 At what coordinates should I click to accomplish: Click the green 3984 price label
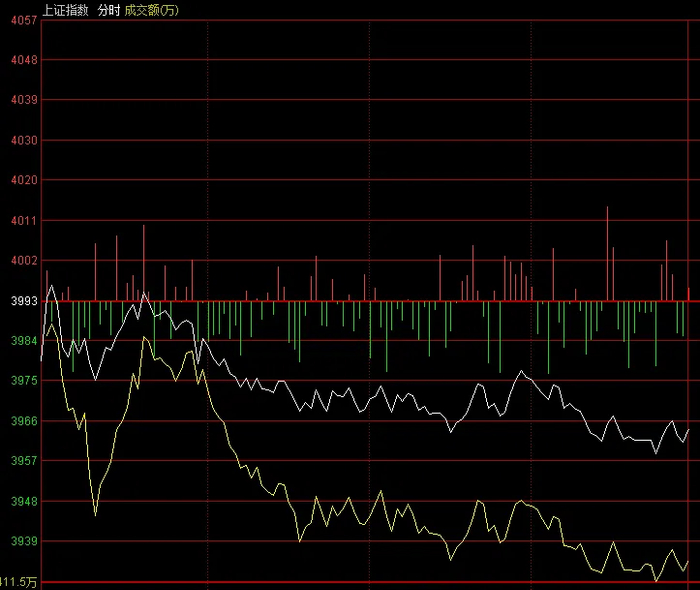coord(24,341)
